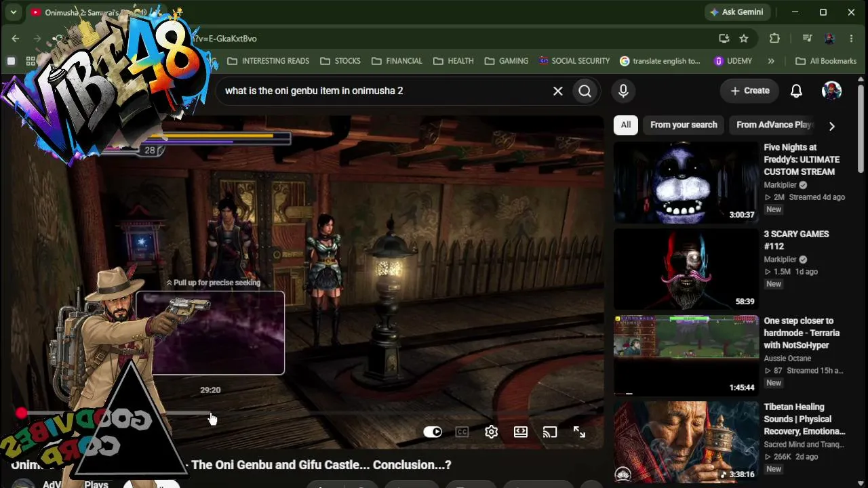Click the "1.5M 1d ago" view count text

(791, 272)
